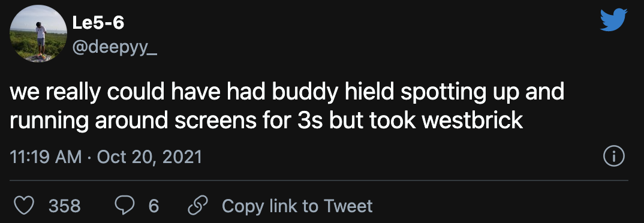Open the 11:19 AM timestamp

click(x=46, y=157)
